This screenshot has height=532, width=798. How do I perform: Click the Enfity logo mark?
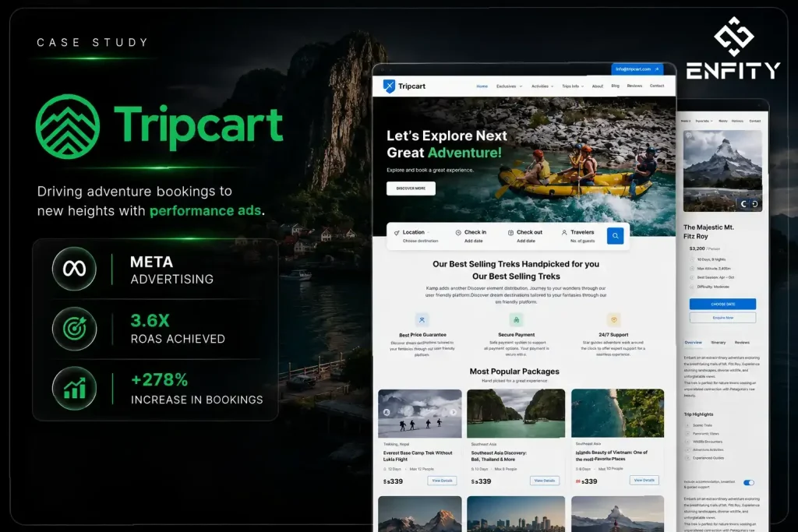pos(733,36)
